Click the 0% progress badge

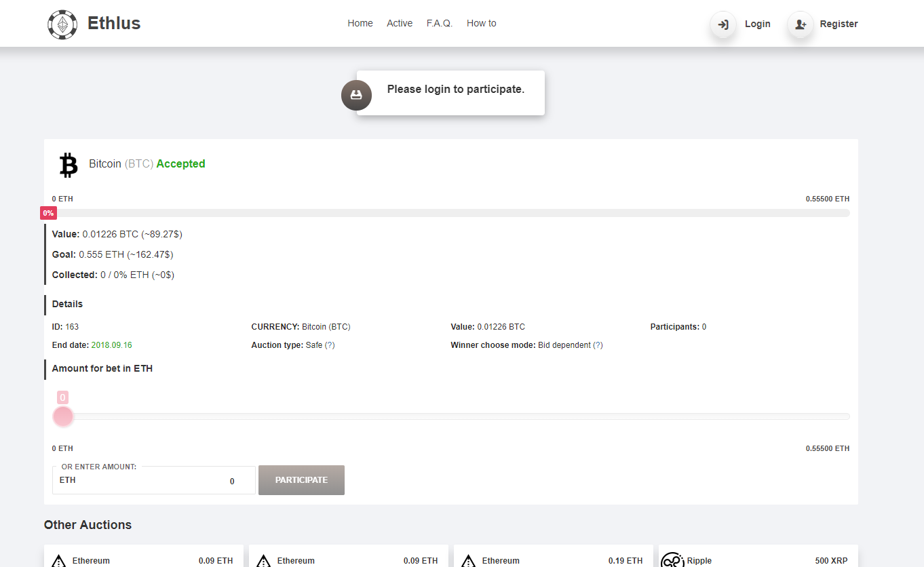(48, 213)
